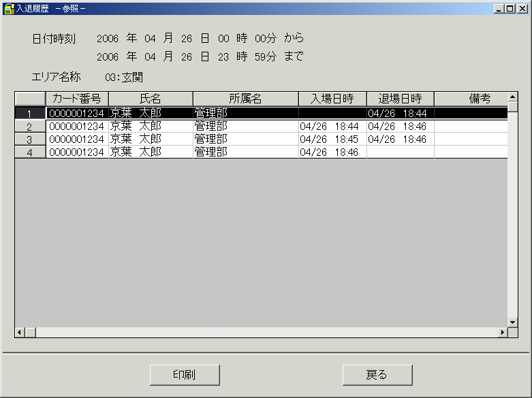Click the horizontal scroll left arrow
The height and width of the screenshot is (398, 532).
point(20,333)
